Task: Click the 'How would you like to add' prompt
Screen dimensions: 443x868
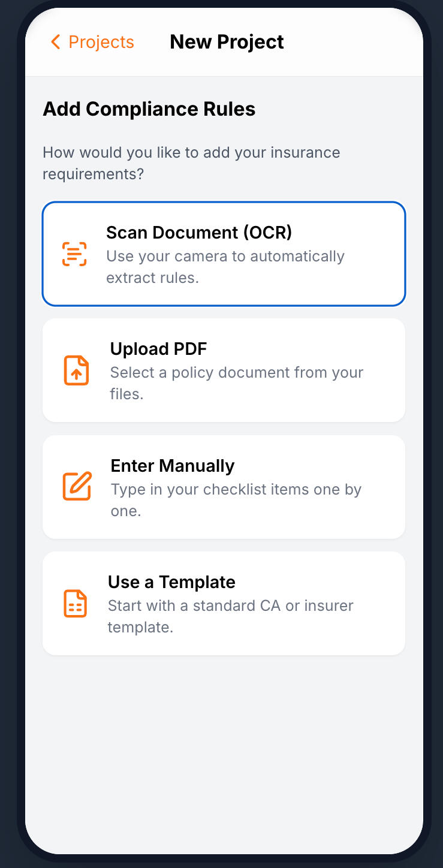Action: tap(191, 163)
